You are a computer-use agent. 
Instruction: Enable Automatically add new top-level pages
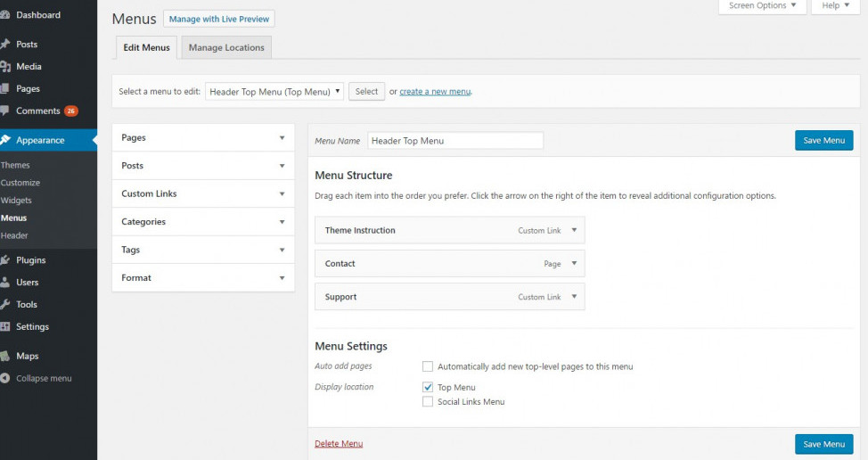pyautogui.click(x=428, y=366)
